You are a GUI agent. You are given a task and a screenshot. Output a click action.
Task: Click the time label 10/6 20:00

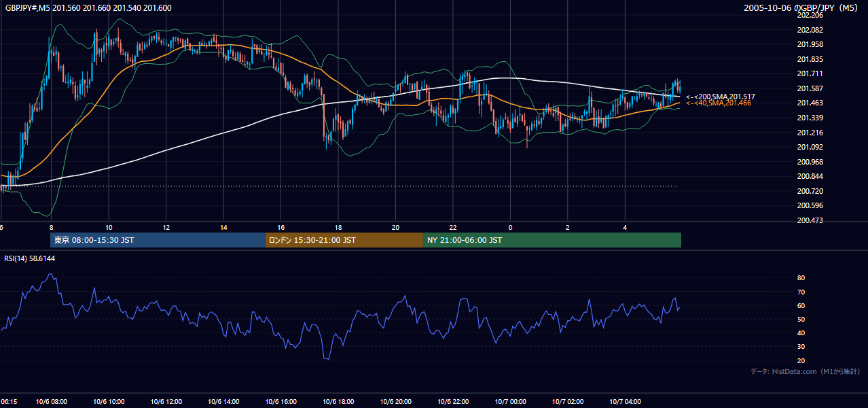(x=395, y=402)
